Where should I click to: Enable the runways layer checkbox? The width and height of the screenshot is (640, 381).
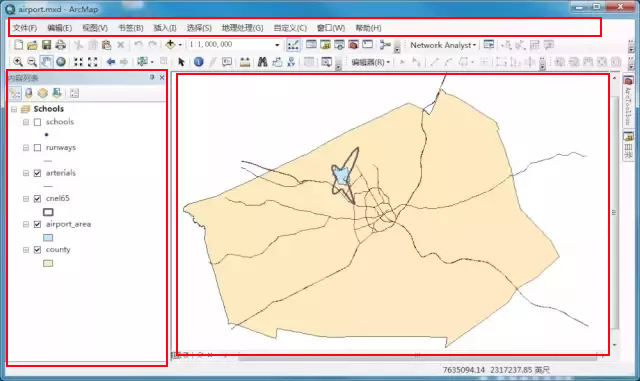point(38,148)
